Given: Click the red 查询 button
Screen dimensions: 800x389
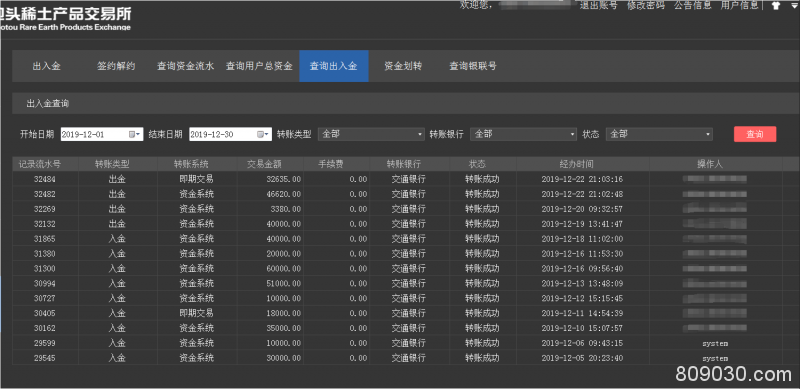Looking at the screenshot, I should coord(755,134).
